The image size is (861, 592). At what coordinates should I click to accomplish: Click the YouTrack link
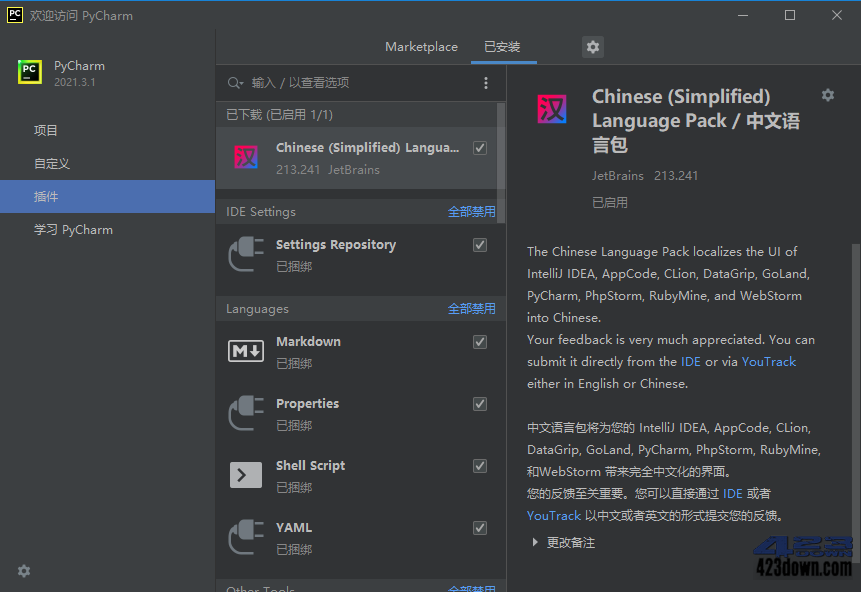point(769,362)
